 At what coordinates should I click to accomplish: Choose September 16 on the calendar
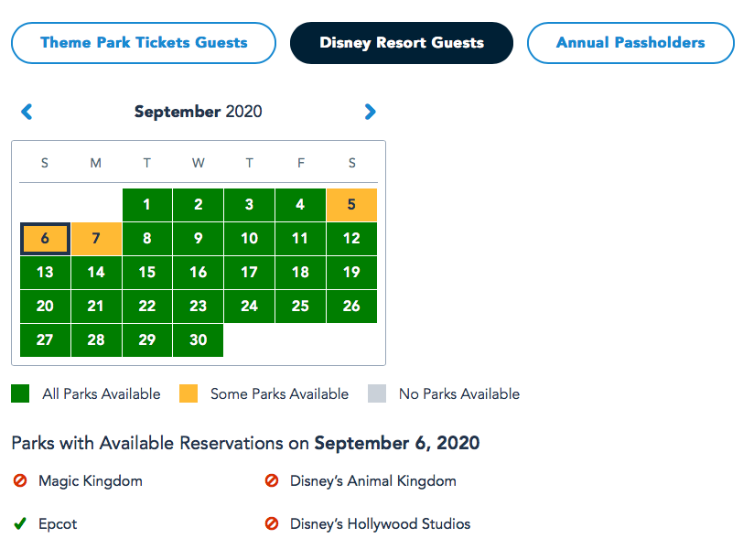click(198, 273)
